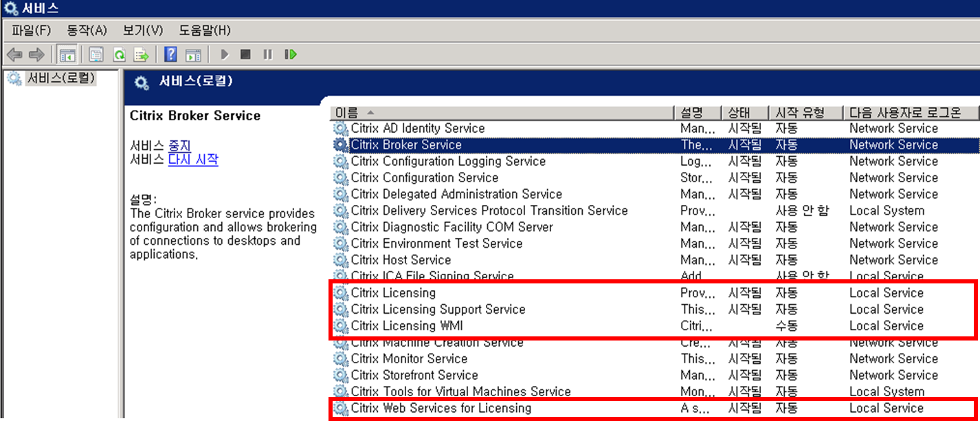Screen dimensions: 980x421
Task: Select the Citrix Licensing WMI row
Action: tap(655, 326)
